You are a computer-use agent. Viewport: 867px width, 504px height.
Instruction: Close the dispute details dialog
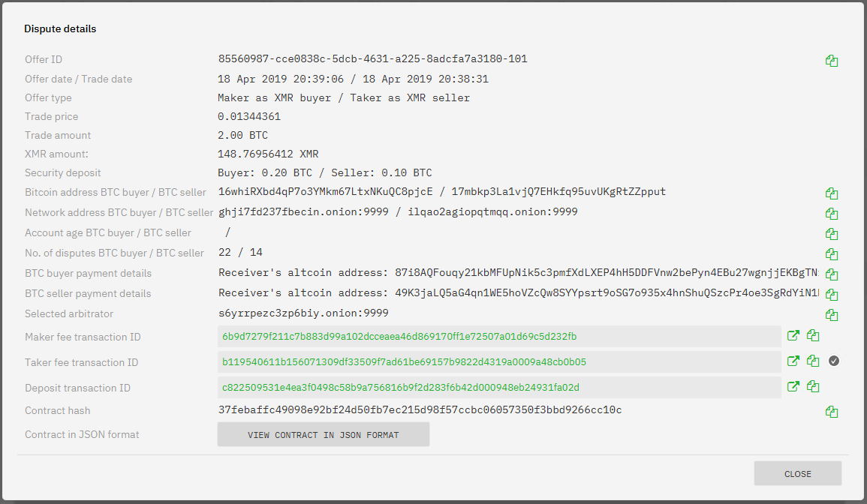click(x=798, y=473)
